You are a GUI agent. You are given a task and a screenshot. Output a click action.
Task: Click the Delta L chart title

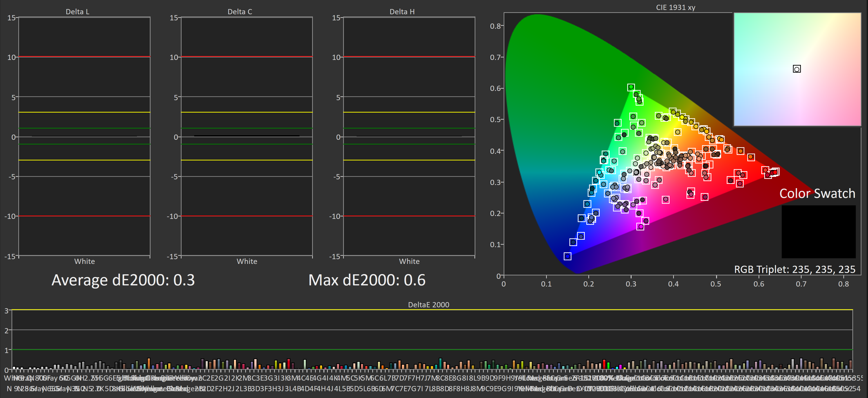coord(77,12)
